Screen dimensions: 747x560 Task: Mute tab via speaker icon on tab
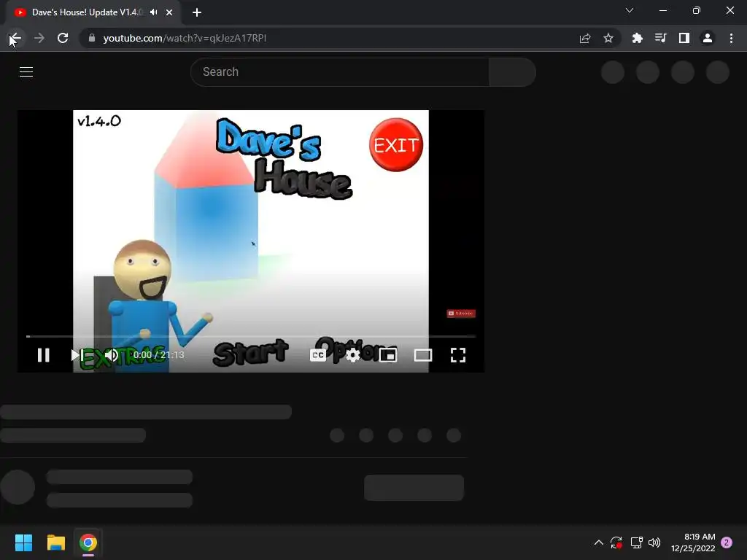pos(153,12)
